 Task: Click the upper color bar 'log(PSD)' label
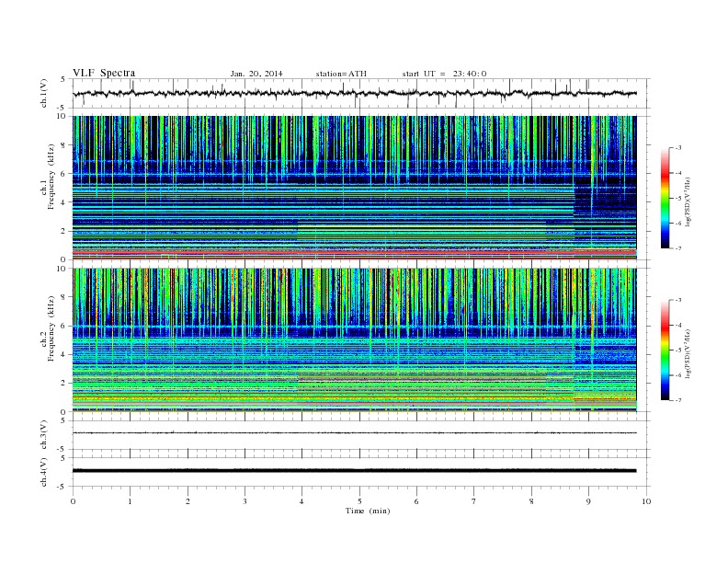(x=688, y=201)
